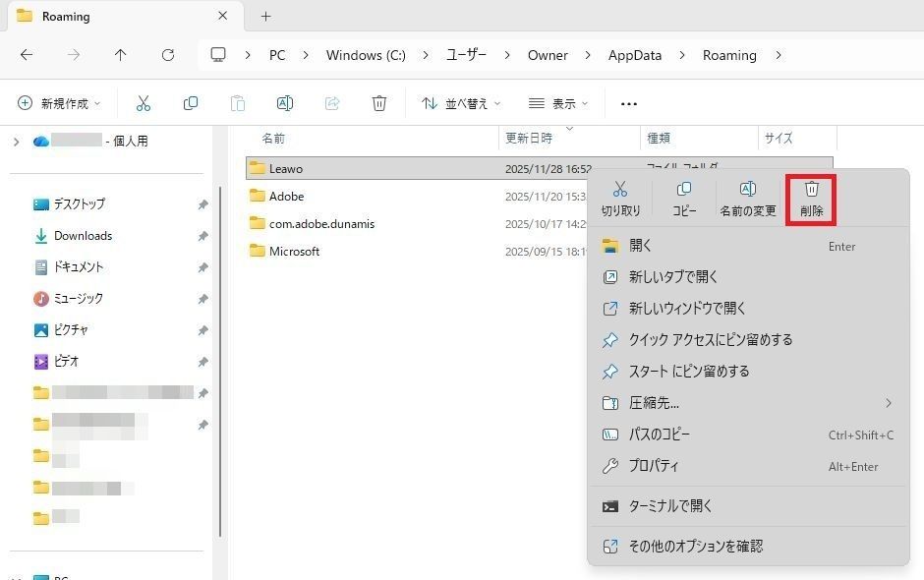Go up one folder level
Screen dimensions: 924x580
click(x=120, y=55)
